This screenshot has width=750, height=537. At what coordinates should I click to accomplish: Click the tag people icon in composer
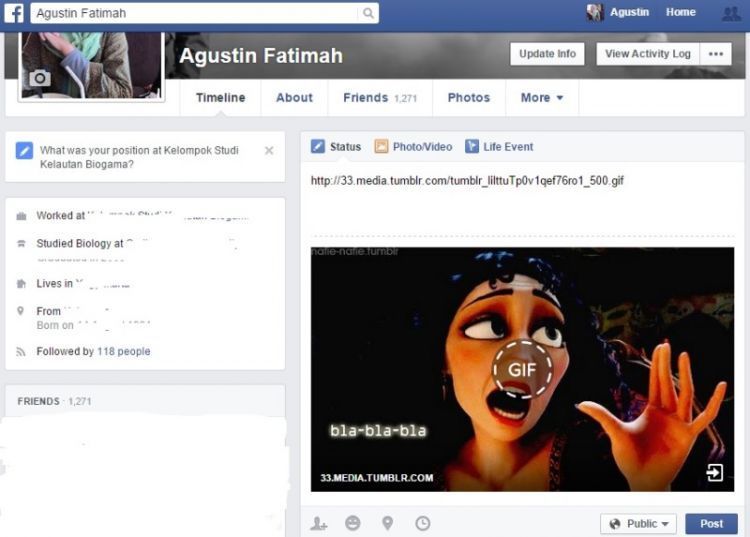[x=319, y=524]
